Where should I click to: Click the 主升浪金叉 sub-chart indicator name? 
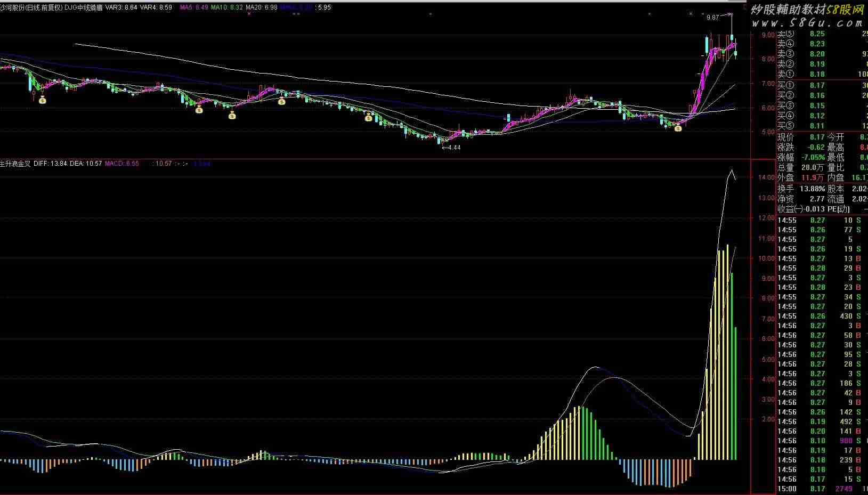(15, 164)
